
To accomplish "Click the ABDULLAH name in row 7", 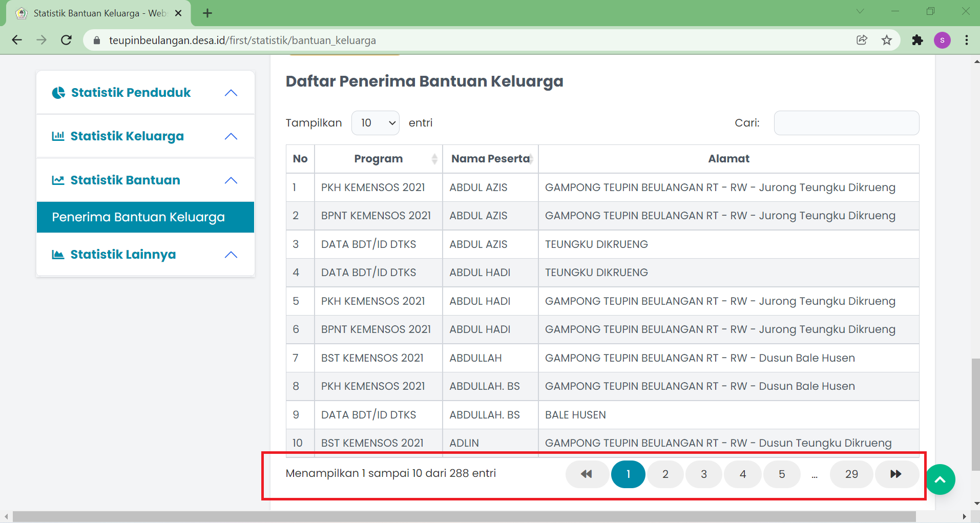I will tap(475, 358).
